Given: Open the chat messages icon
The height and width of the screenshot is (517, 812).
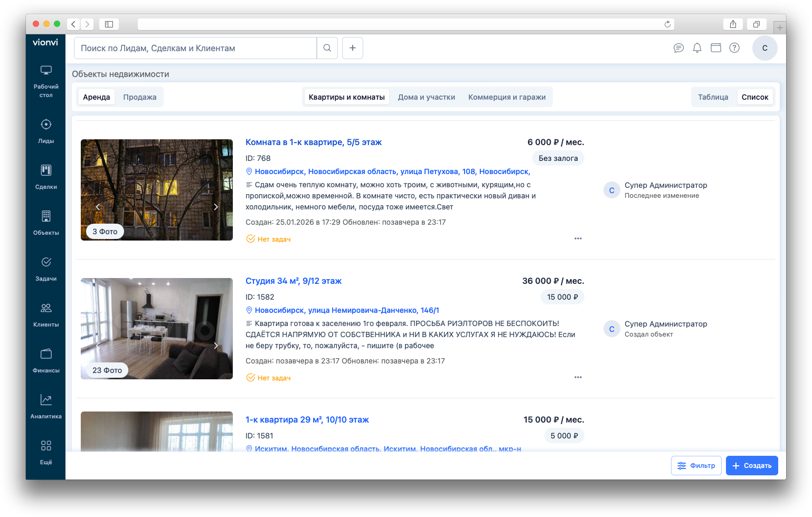Looking at the screenshot, I should pos(678,48).
